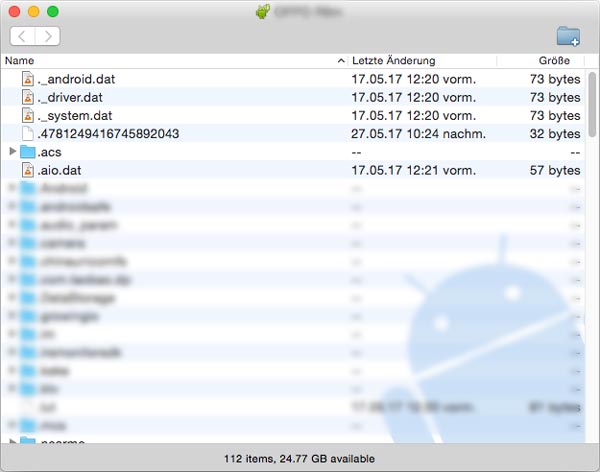Sort by Größe column header

point(554,60)
